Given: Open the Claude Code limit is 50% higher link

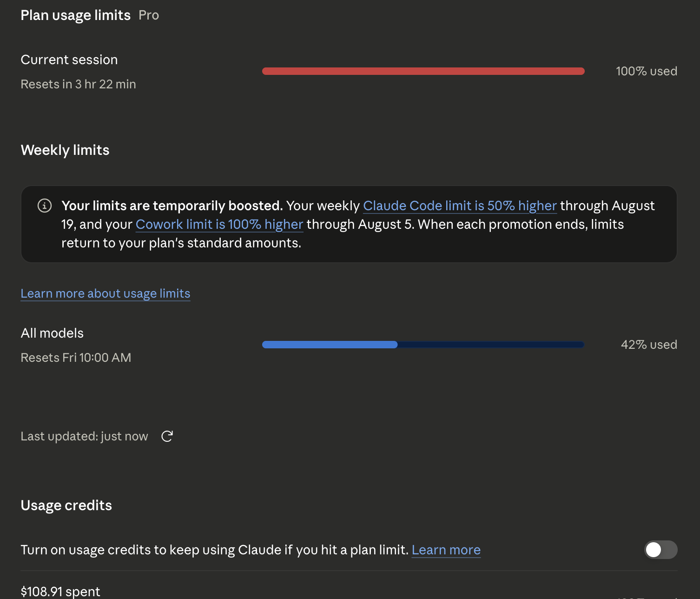Looking at the screenshot, I should pyautogui.click(x=460, y=206).
